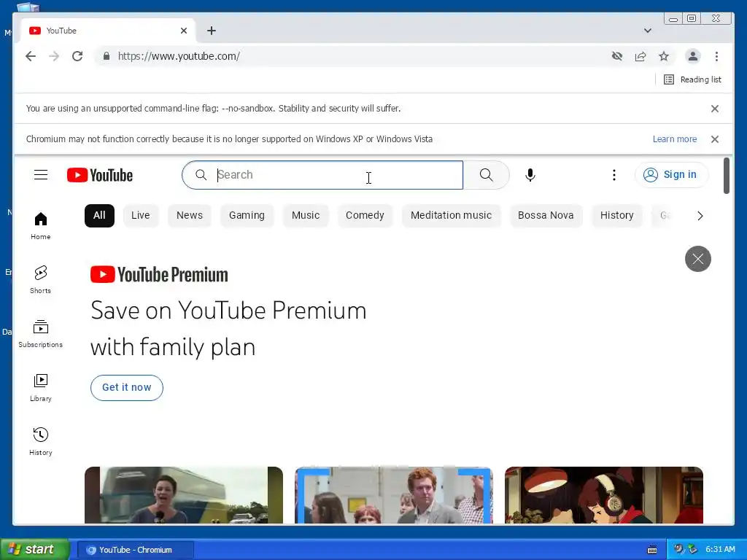
Task: Open Library in sidebar
Action: pyautogui.click(x=41, y=388)
